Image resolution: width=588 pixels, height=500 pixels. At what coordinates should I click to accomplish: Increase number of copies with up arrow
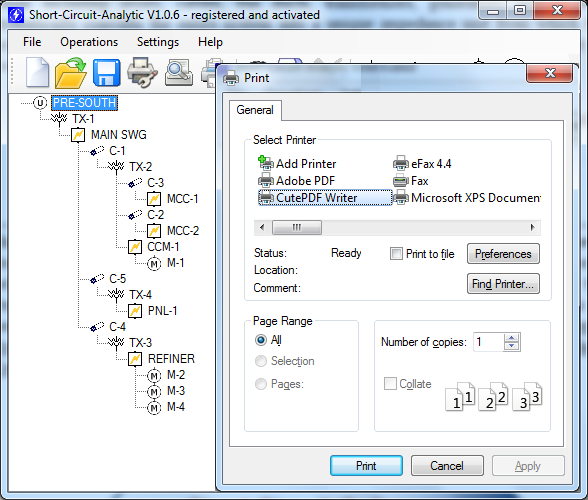(512, 338)
